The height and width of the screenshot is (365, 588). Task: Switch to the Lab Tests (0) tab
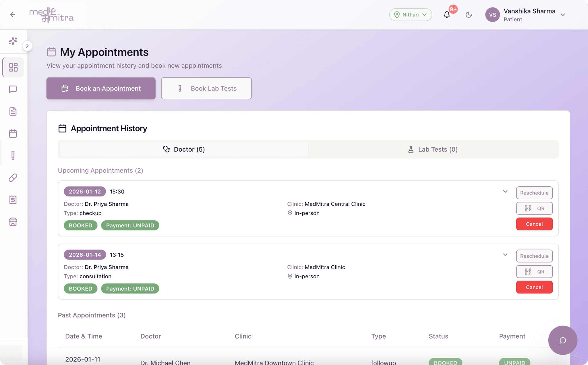433,149
